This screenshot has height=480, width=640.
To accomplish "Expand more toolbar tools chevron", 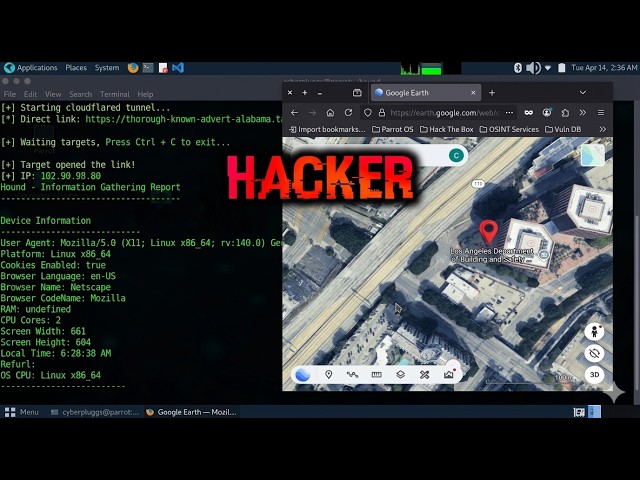I will point(582,113).
